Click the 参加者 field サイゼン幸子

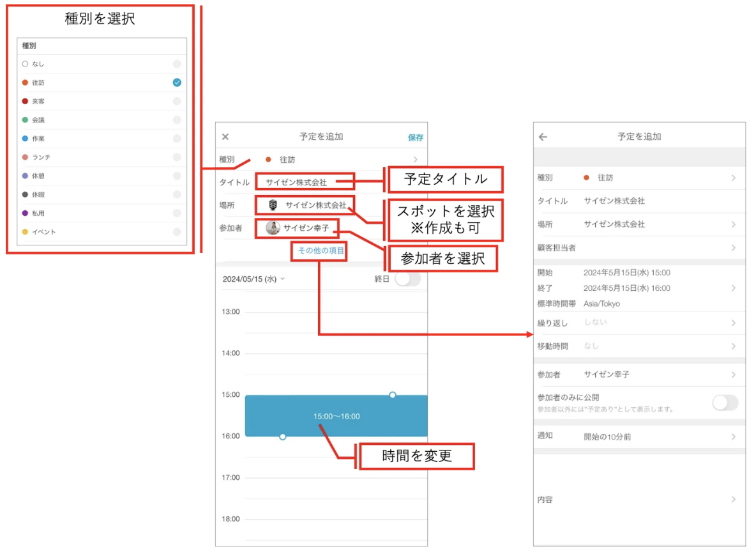297,228
